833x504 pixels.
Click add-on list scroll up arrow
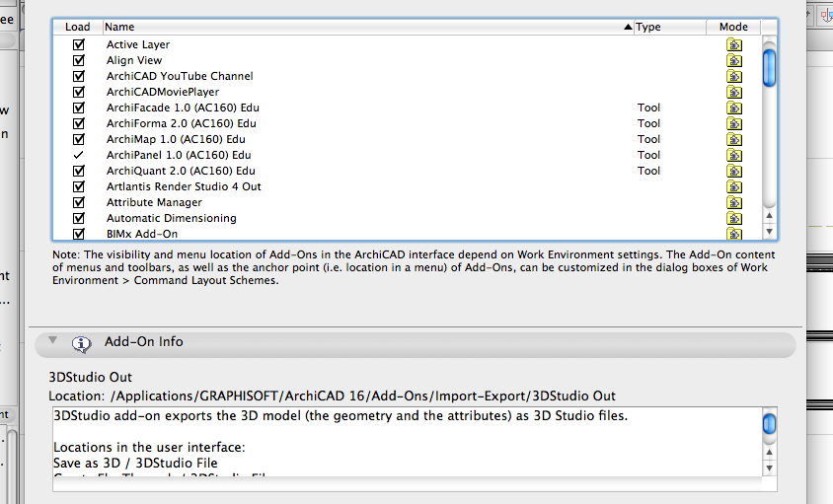(x=769, y=216)
